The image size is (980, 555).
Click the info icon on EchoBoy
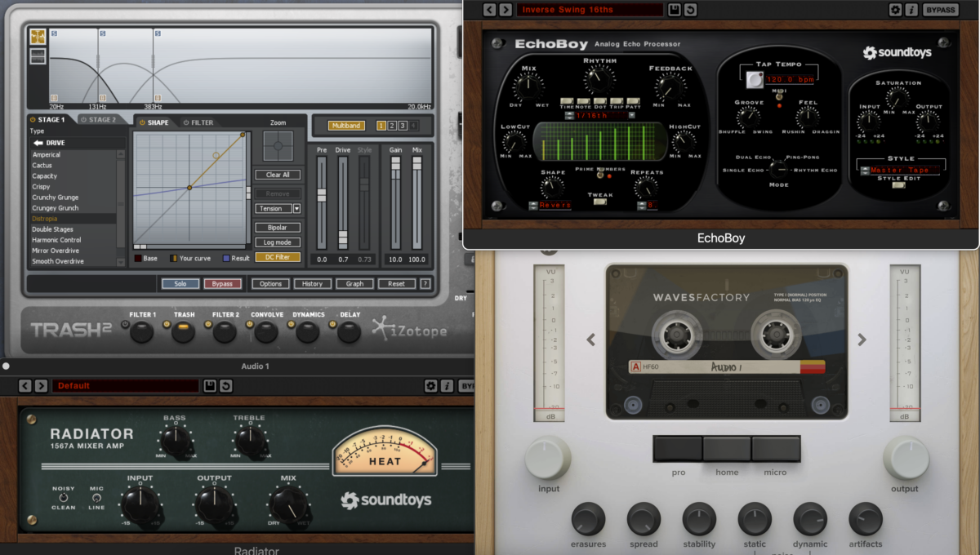[912, 9]
